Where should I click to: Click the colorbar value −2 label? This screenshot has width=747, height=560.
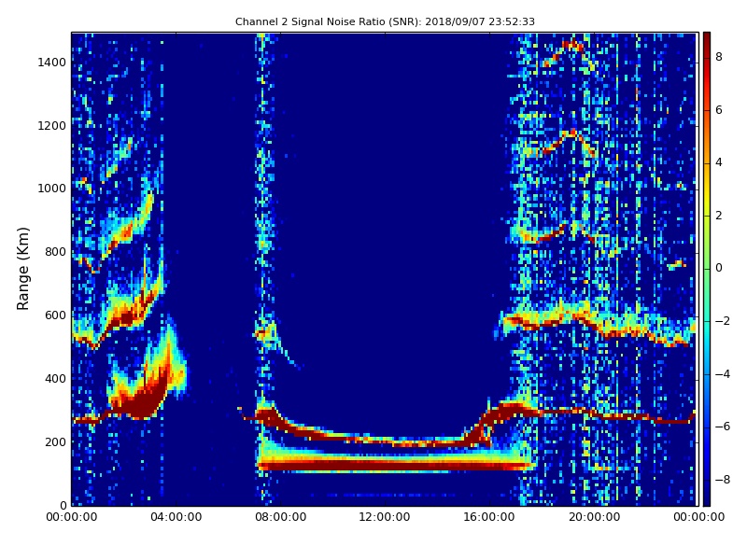[723, 321]
